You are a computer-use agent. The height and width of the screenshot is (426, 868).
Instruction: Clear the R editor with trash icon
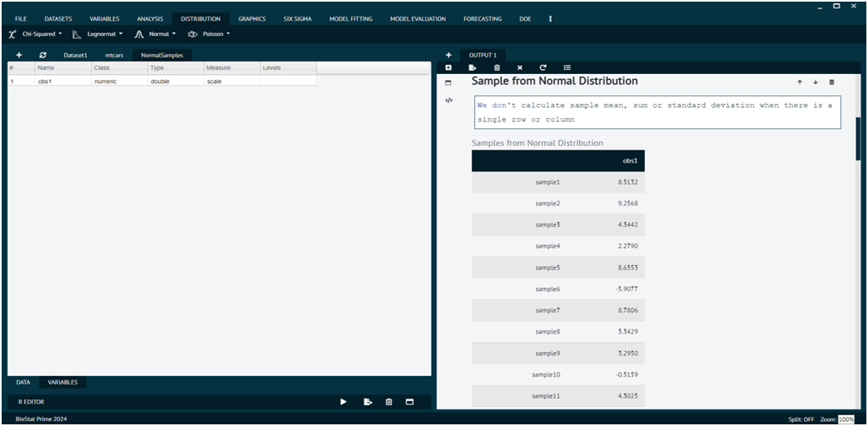[389, 402]
